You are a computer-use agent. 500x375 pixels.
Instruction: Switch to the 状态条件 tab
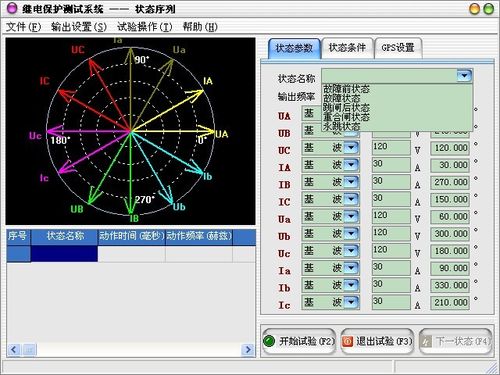pos(347,48)
